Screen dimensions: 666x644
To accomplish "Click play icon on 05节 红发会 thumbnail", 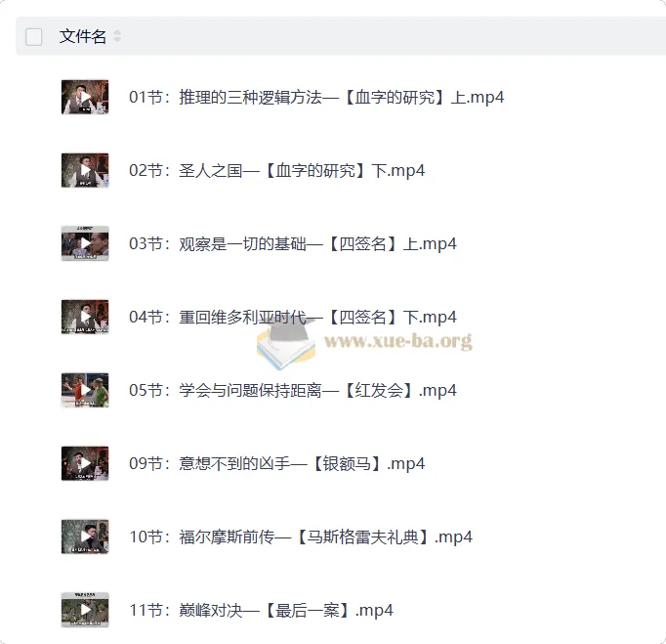I will [85, 390].
